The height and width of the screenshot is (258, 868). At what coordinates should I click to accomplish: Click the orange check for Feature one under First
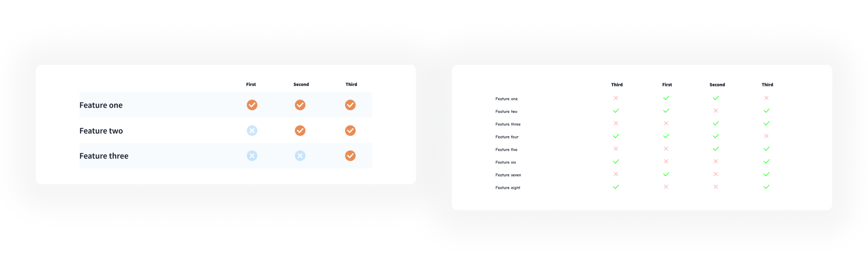click(252, 105)
